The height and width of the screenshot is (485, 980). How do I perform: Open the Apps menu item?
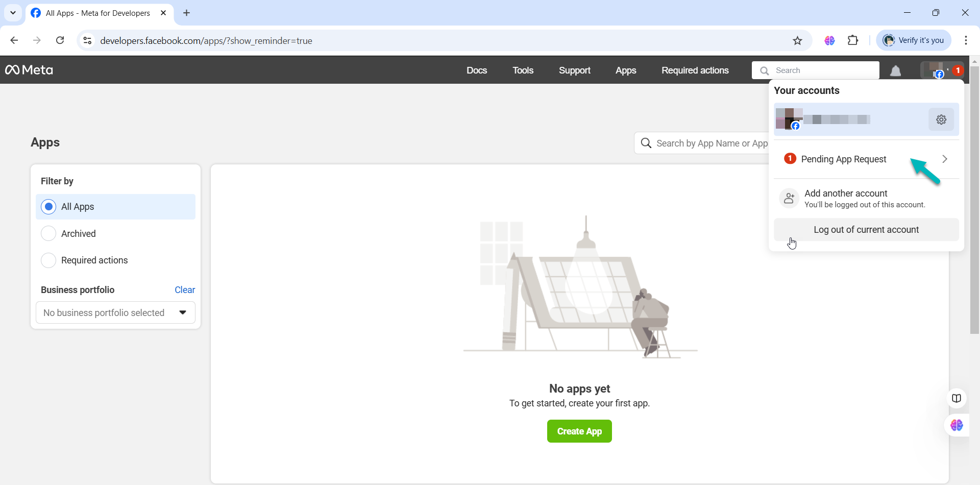coord(626,70)
